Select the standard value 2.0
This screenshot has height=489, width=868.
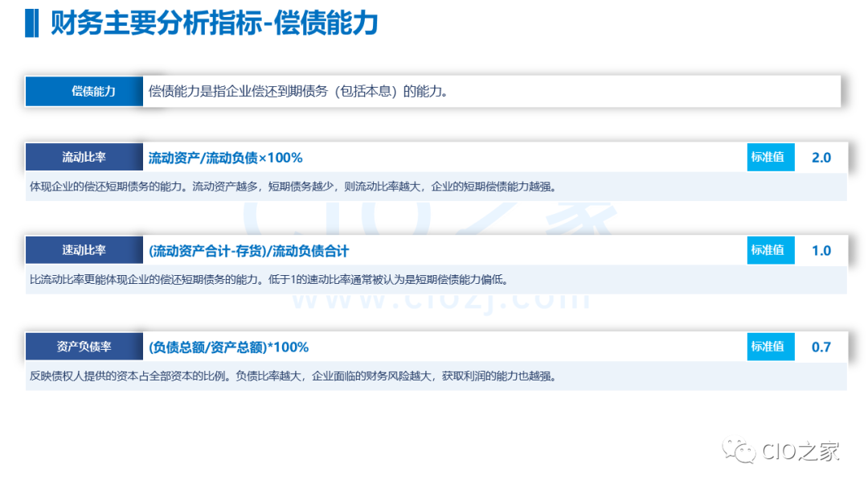tap(821, 158)
